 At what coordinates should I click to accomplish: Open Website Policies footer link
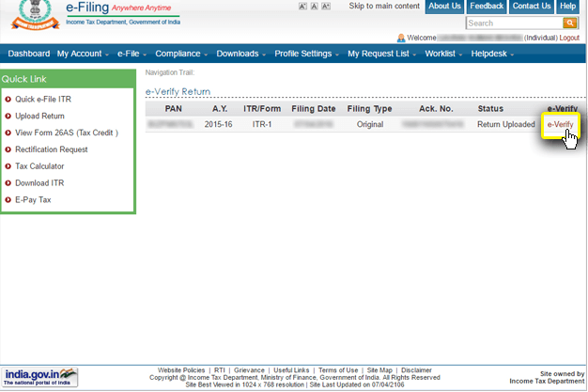[182, 370]
